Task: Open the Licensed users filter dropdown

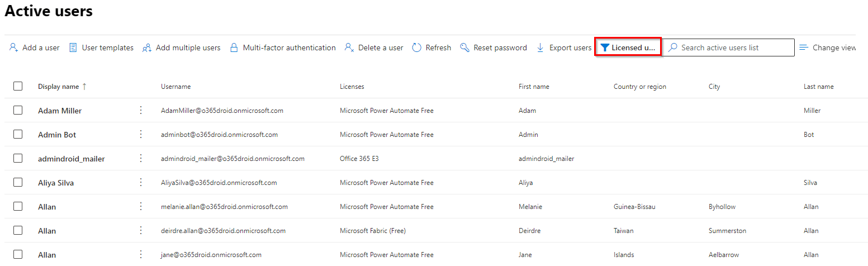Action: [x=628, y=47]
